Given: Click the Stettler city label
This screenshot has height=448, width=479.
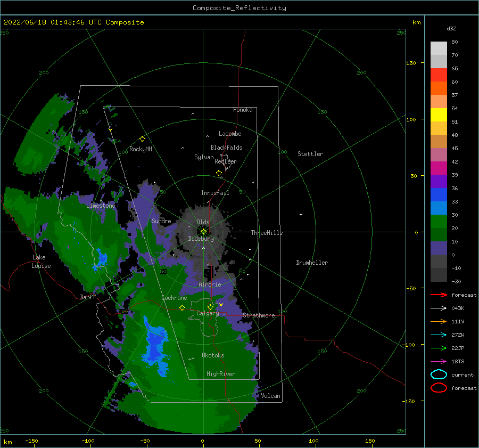Looking at the screenshot, I should 310,154.
